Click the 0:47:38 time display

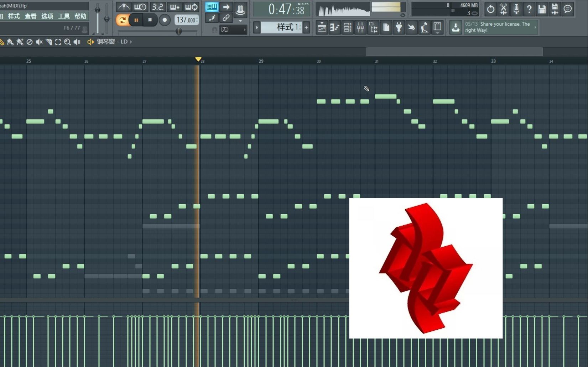tap(281, 9)
